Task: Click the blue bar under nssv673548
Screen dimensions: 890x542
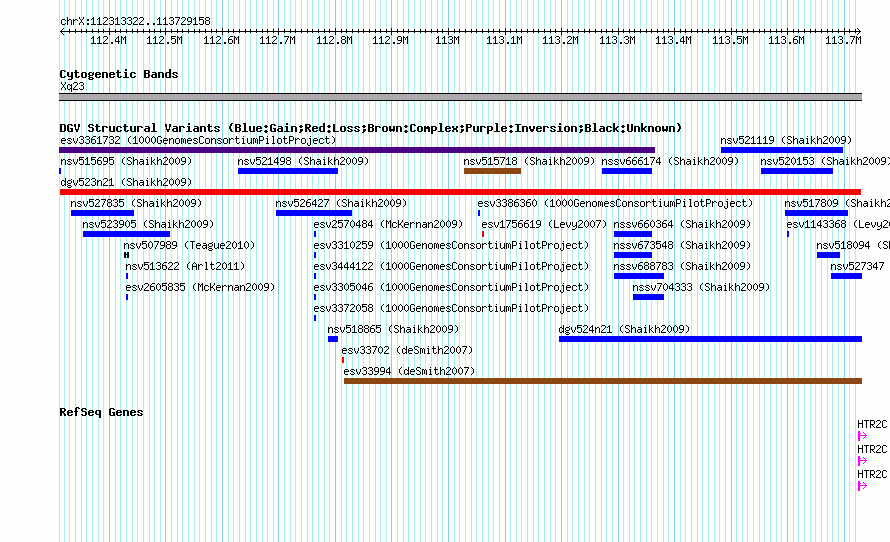Action: click(632, 255)
